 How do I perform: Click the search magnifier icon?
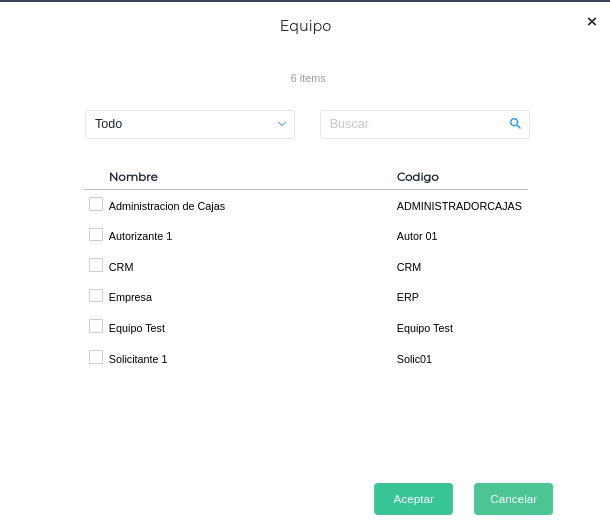pyautogui.click(x=515, y=124)
